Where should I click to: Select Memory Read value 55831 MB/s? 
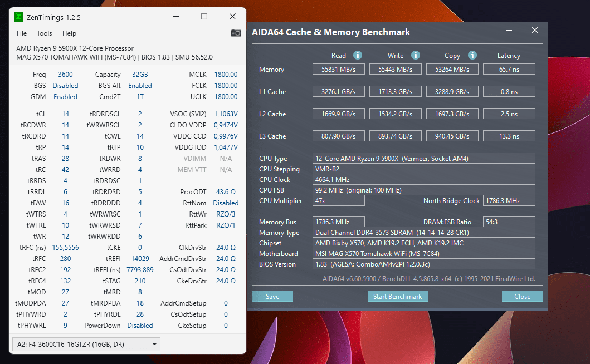[x=339, y=69]
